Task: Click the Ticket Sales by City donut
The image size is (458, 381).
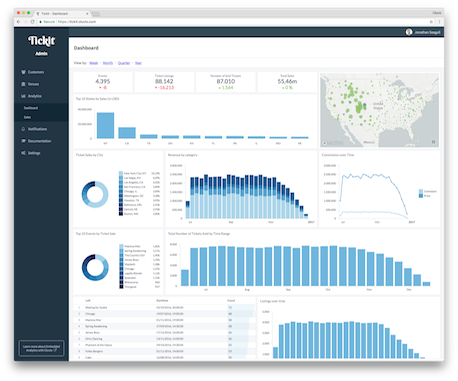Action: coord(95,194)
